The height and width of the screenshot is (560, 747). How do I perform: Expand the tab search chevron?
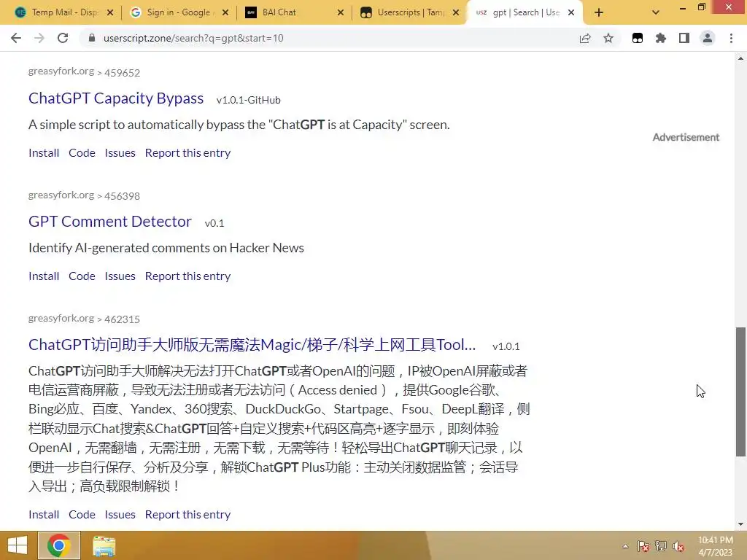[656, 13]
